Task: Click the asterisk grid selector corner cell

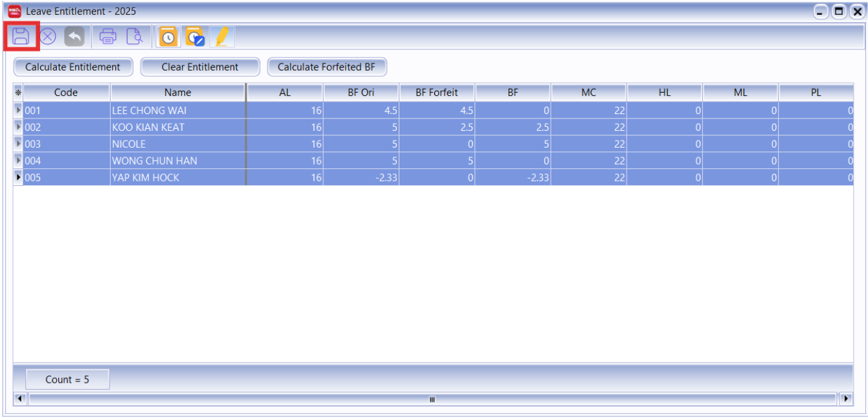Action: 18,93
